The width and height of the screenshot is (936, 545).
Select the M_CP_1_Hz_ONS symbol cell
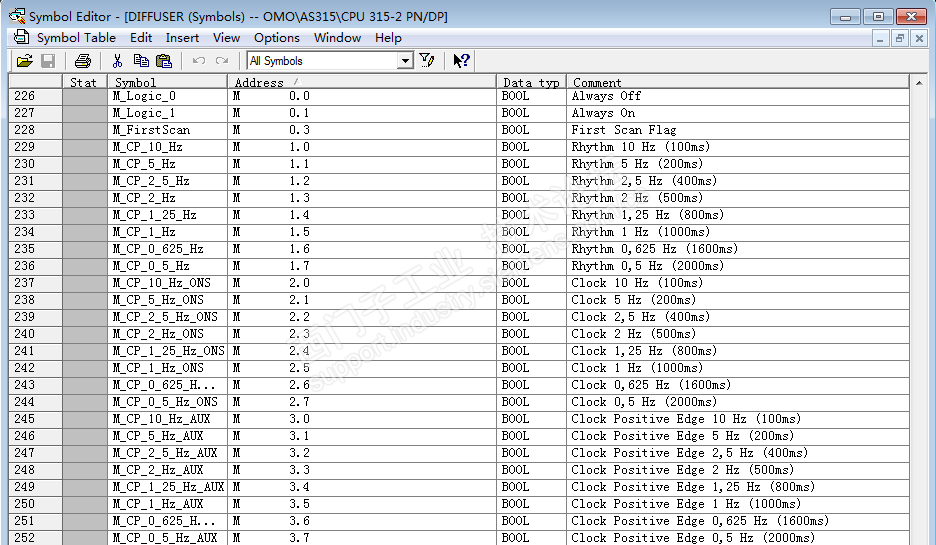168,368
